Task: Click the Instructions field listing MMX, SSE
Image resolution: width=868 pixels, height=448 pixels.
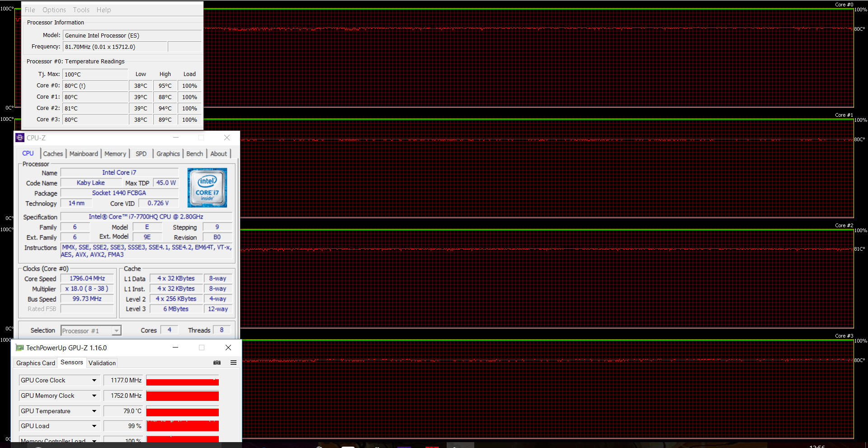Action: [146, 251]
